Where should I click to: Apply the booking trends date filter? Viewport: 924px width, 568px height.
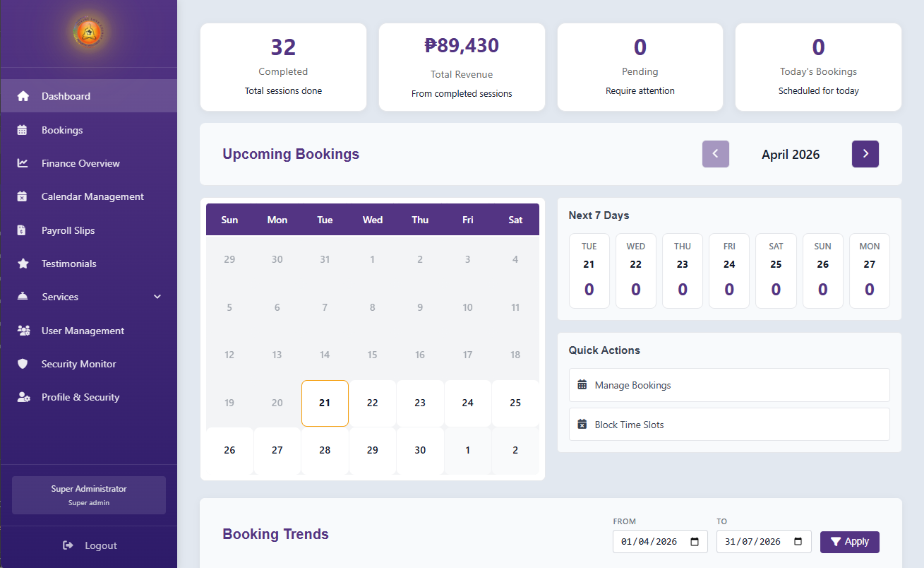850,542
